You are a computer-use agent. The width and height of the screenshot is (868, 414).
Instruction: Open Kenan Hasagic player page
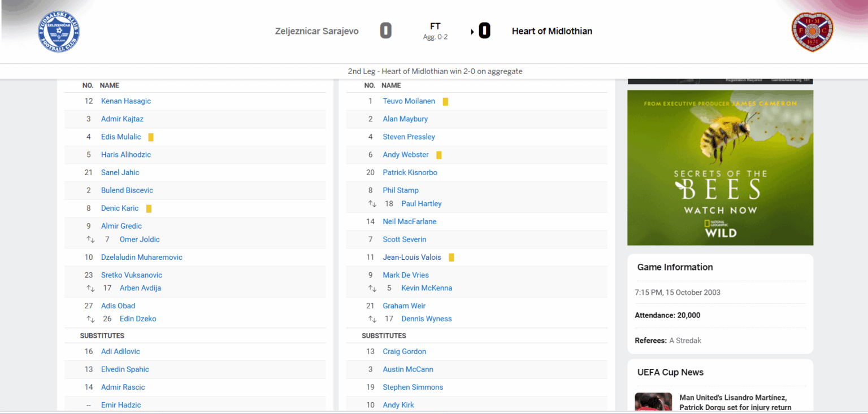click(x=126, y=101)
